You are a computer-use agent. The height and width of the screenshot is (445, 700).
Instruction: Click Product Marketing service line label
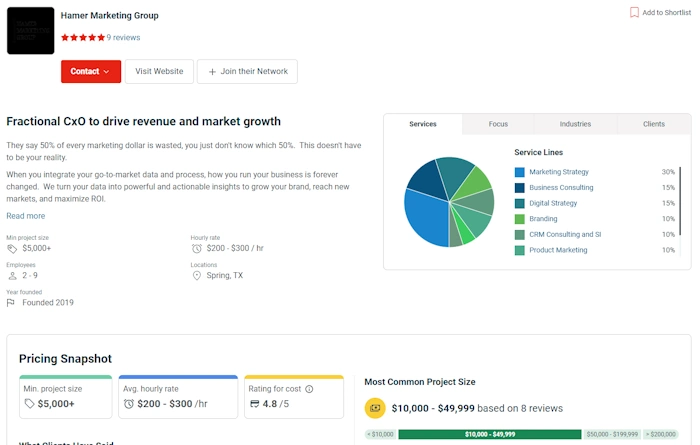[x=558, y=250]
